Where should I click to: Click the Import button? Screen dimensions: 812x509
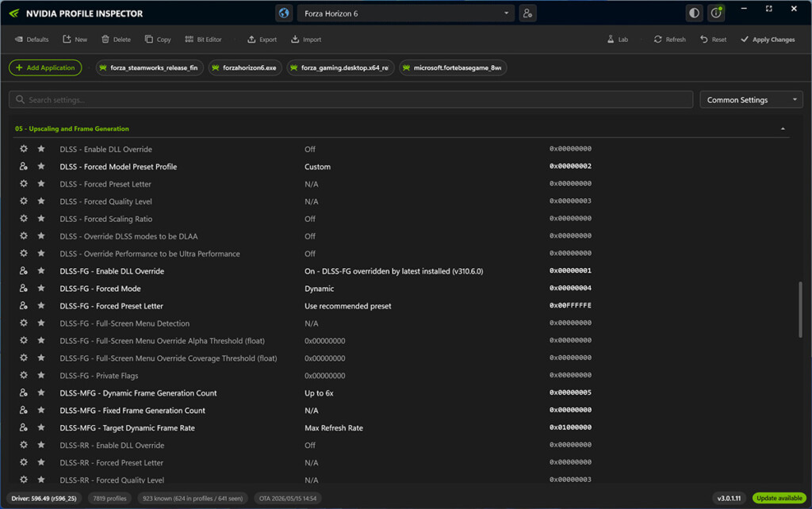(x=306, y=40)
